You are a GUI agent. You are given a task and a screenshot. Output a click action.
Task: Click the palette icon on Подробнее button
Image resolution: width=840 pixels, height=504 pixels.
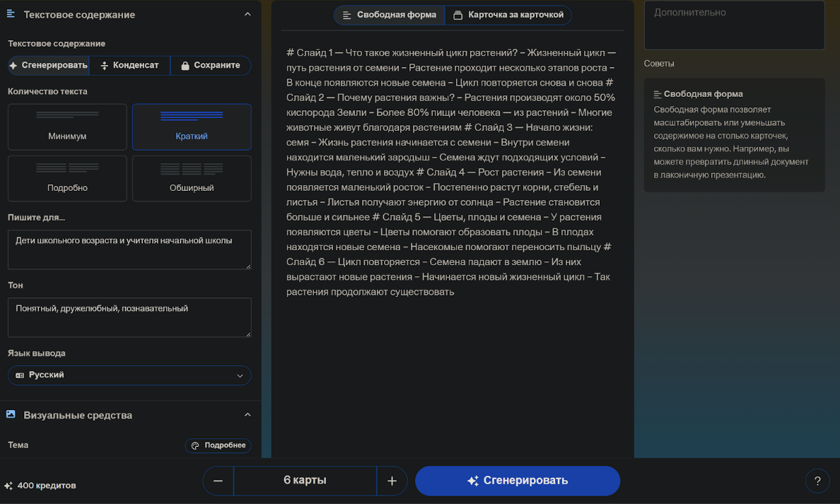[x=195, y=445]
